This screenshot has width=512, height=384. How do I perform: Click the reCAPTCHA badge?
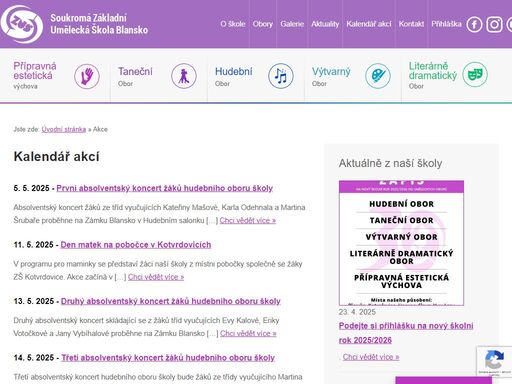click(x=495, y=362)
